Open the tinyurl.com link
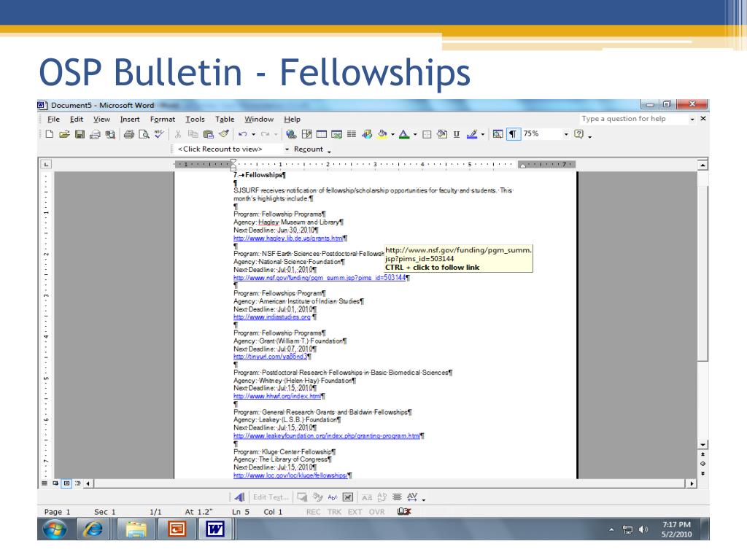Viewport: 747px width, 560px height. click(270, 357)
